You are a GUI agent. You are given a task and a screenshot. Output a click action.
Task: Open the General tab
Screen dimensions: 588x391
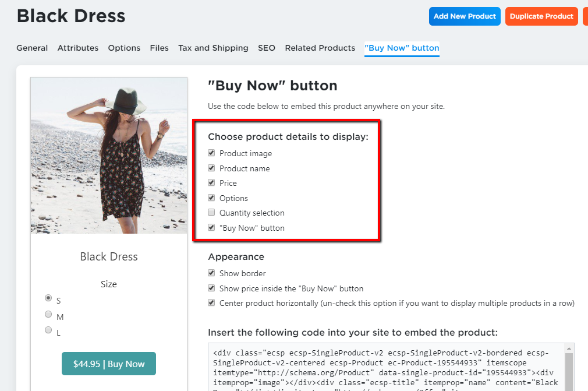pyautogui.click(x=32, y=48)
